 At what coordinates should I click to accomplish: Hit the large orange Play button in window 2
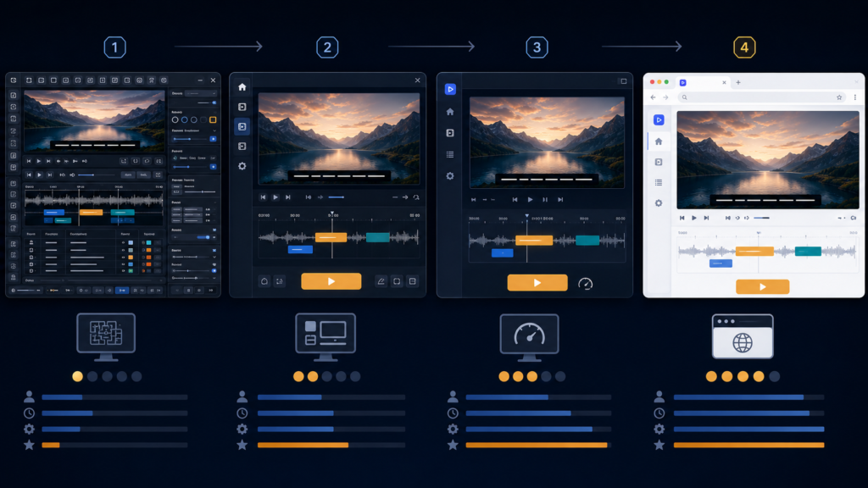pos(331,281)
